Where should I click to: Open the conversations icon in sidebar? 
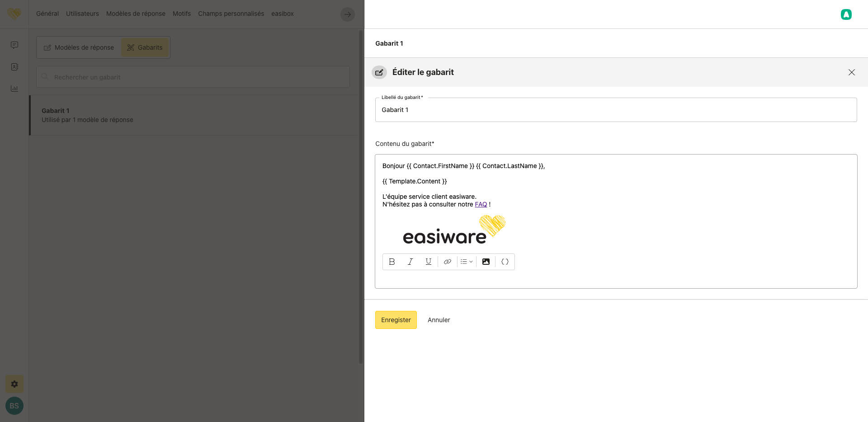pos(14,45)
